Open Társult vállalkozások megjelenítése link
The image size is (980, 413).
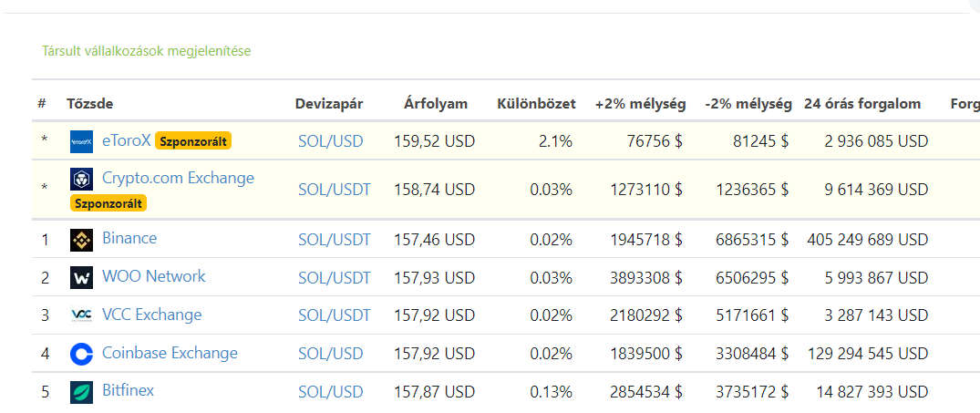point(146,51)
